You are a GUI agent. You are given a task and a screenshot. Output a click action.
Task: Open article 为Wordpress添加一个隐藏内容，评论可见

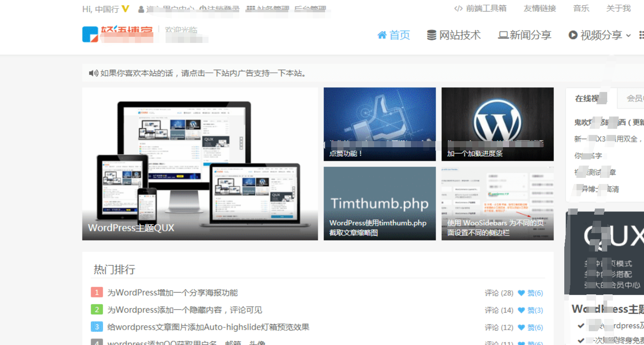click(185, 310)
